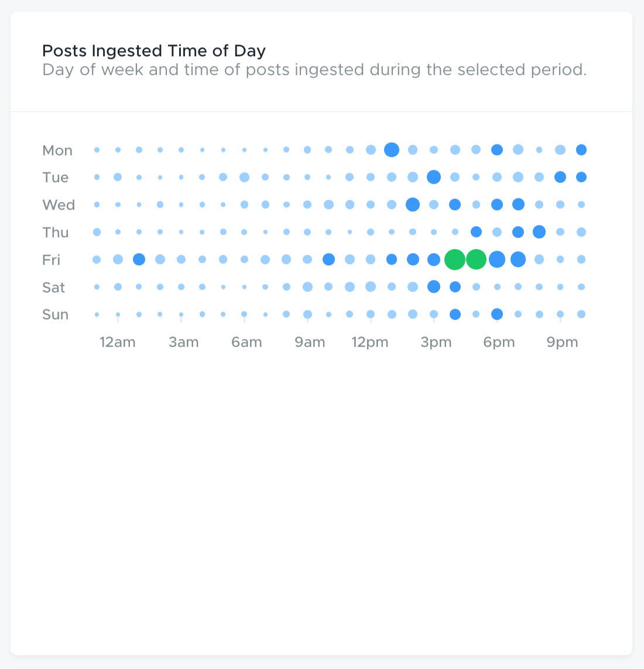Click the 6am axis label
The image size is (644, 669).
click(x=246, y=342)
